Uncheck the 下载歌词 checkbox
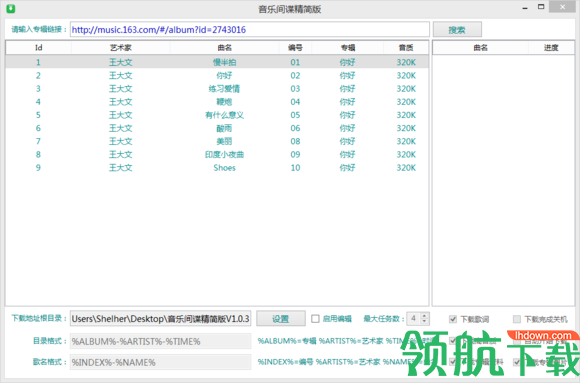Viewport: 580px width, 383px height. [453, 319]
